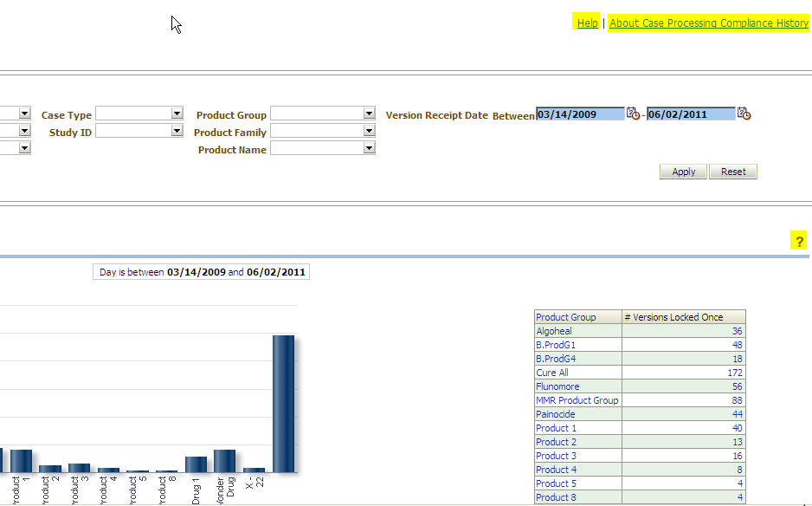Click the yellow question mark help icon
Viewport: 812px width, 506px height.
coord(799,241)
